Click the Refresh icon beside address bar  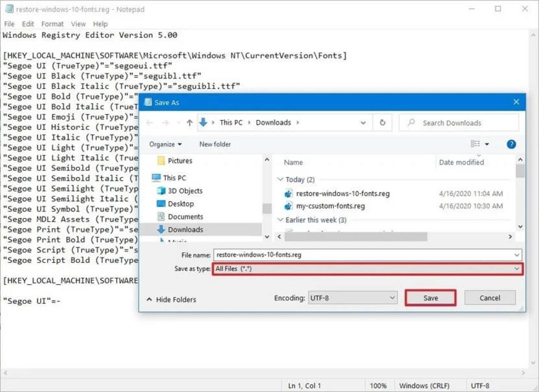point(382,123)
